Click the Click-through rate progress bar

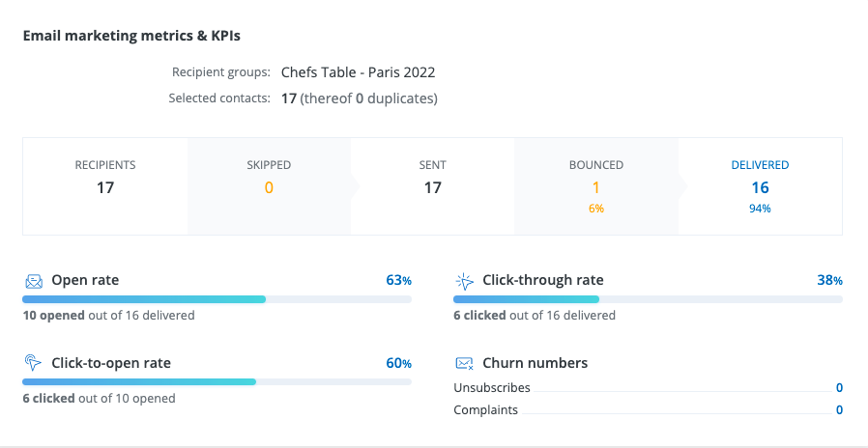[x=648, y=299]
